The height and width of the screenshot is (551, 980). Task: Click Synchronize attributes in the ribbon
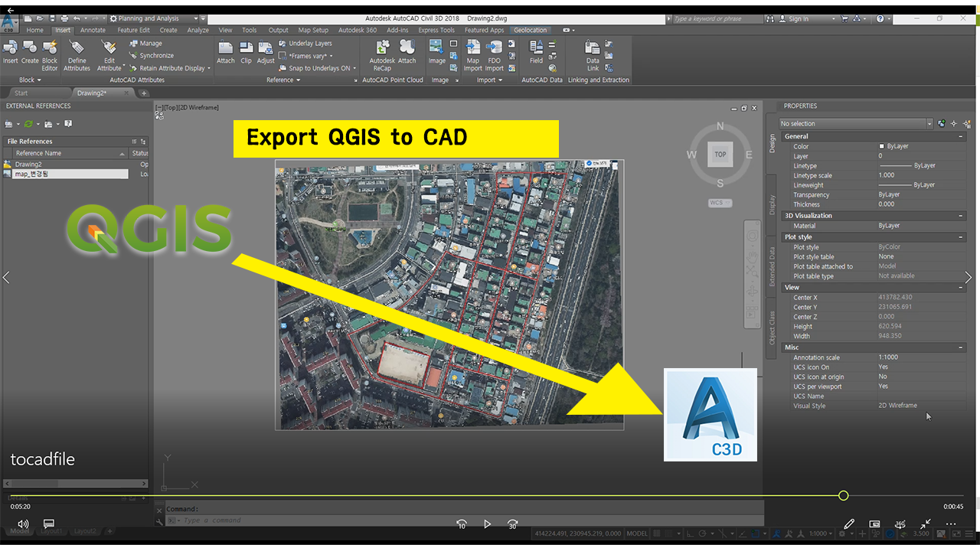click(151, 56)
